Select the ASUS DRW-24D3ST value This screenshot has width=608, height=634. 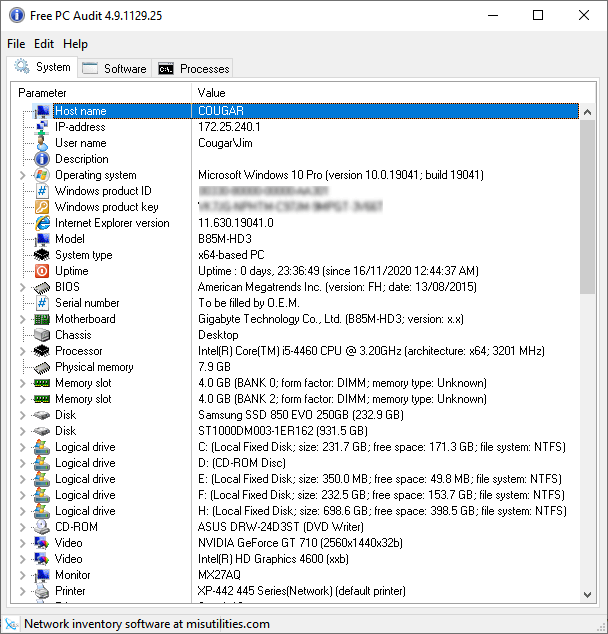click(281, 527)
